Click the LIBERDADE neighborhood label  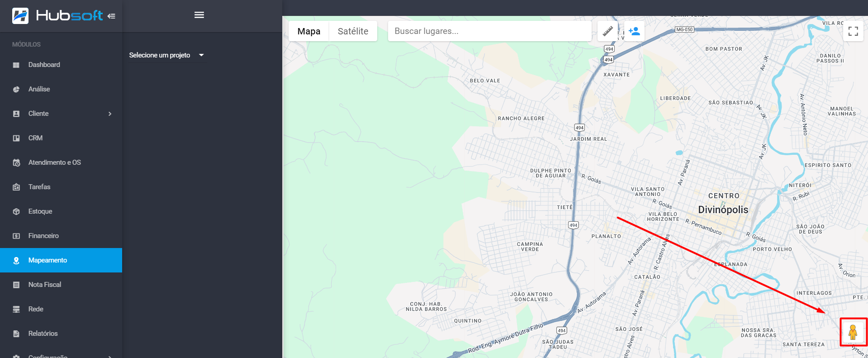675,98
